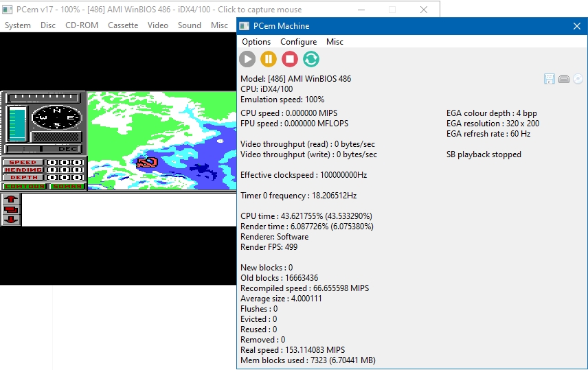Click the tick-marked ruler gauge atop panel
The width and height of the screenshot is (588, 370).
click(x=44, y=98)
